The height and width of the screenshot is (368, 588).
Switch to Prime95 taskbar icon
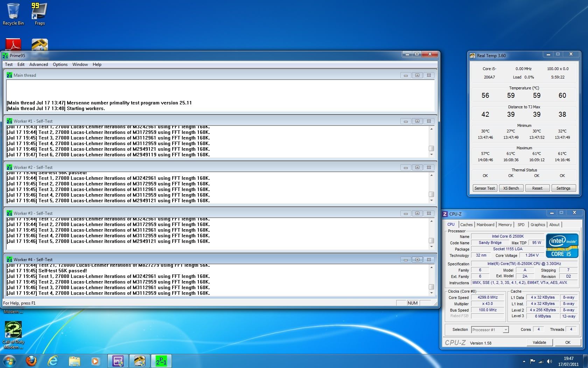pos(161,361)
